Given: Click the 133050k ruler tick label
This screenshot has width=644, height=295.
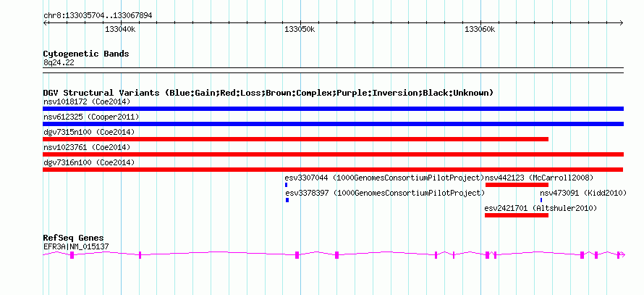Looking at the screenshot, I should click(x=300, y=29).
